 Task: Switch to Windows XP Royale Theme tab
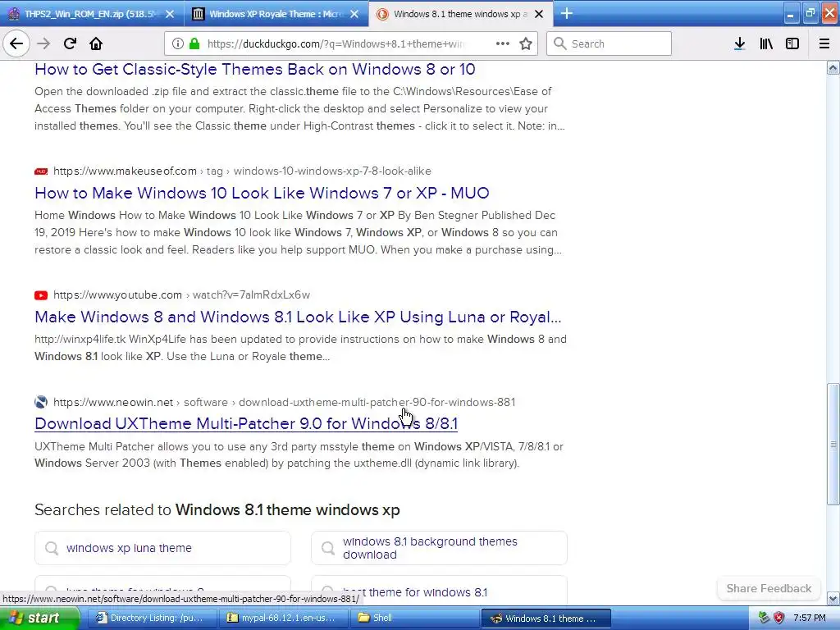[276, 14]
